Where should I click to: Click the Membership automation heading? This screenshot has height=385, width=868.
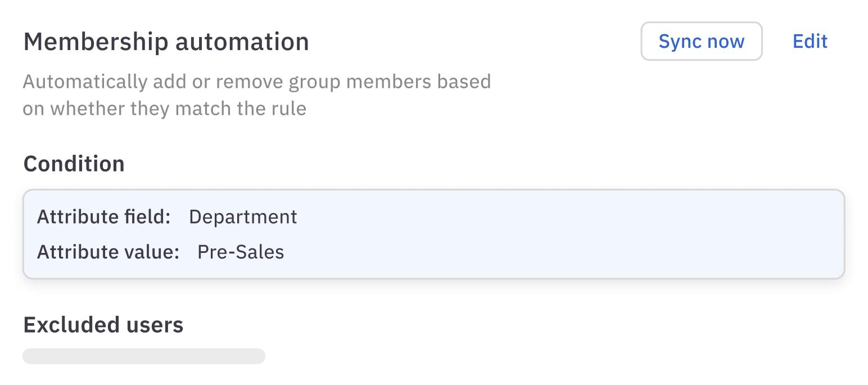[x=166, y=42]
